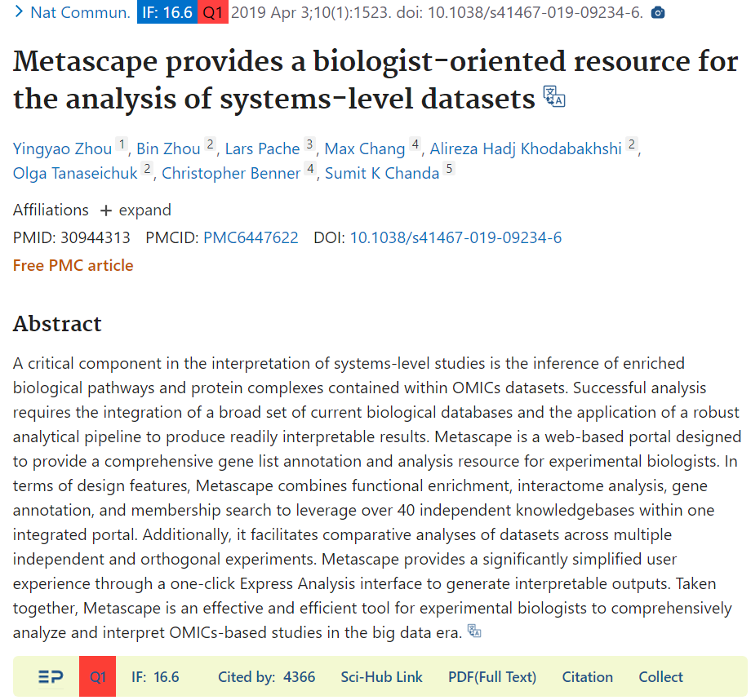Click the Abstract heading
751x700 pixels.
(57, 324)
